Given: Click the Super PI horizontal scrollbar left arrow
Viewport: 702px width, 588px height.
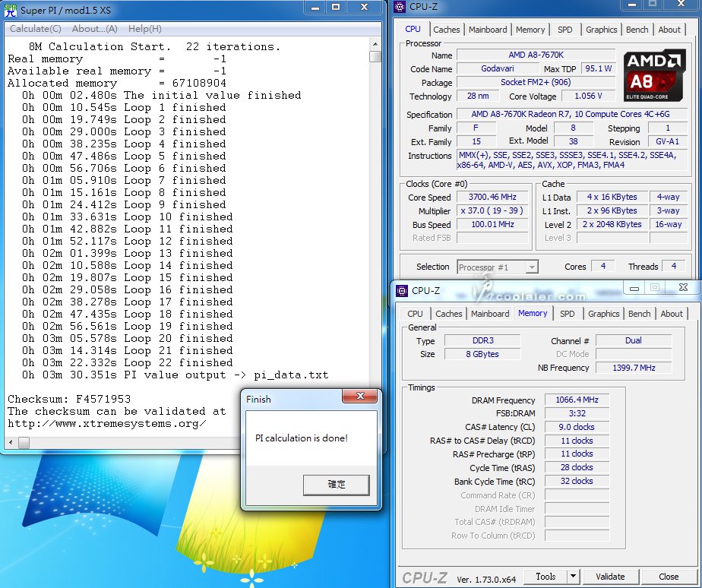Looking at the screenshot, I should (11, 442).
